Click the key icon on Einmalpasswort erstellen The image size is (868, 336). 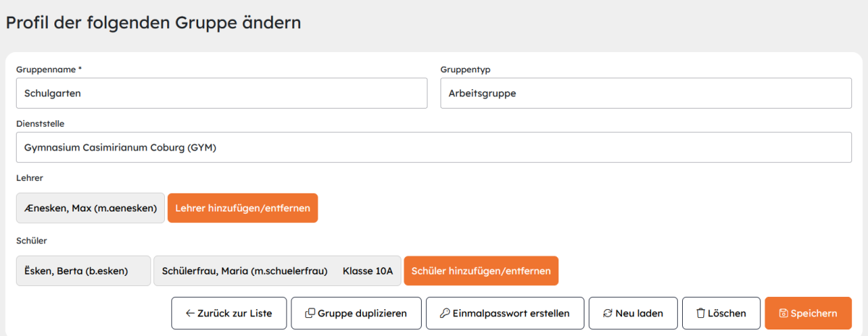coord(444,314)
